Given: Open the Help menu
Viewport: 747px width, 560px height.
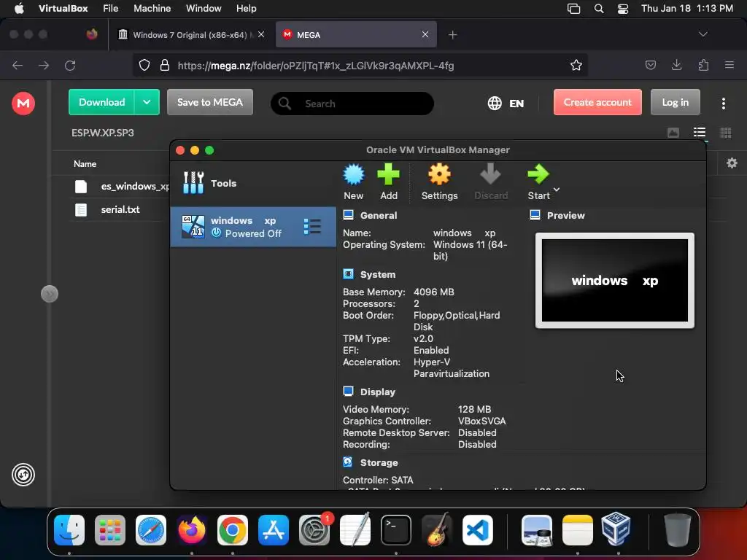Looking at the screenshot, I should tap(247, 9).
